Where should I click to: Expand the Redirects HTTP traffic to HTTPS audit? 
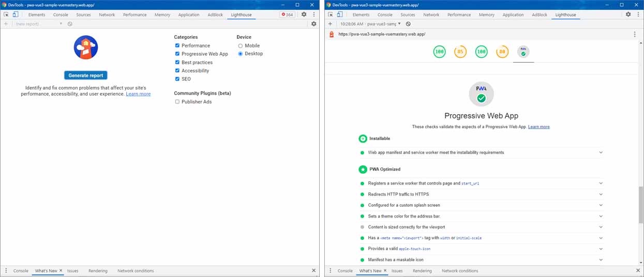[x=601, y=194]
